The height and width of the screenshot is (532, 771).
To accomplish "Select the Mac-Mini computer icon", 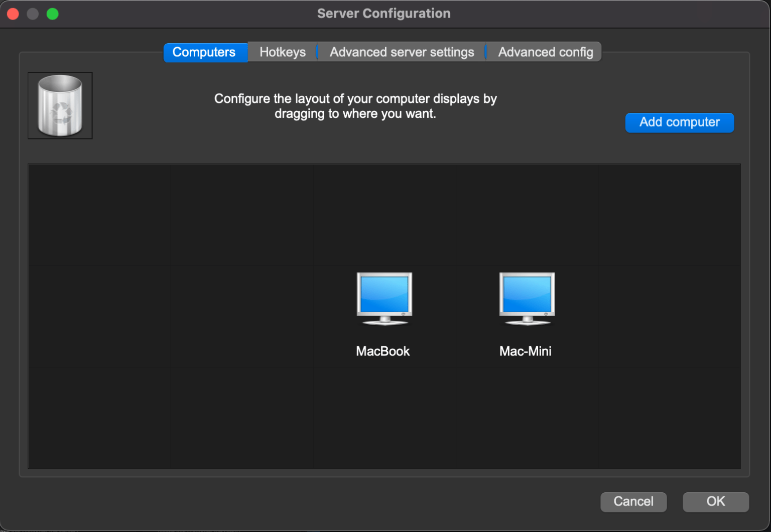I will [527, 299].
